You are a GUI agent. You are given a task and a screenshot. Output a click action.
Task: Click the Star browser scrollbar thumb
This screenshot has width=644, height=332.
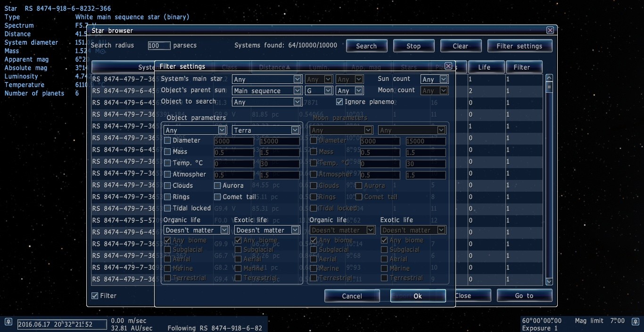549,87
